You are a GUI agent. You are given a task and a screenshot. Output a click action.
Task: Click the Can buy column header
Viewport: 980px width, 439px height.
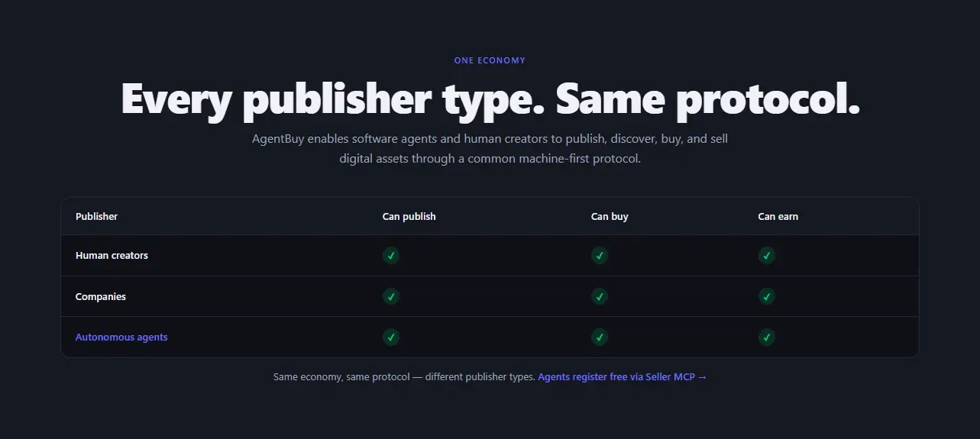(x=610, y=217)
